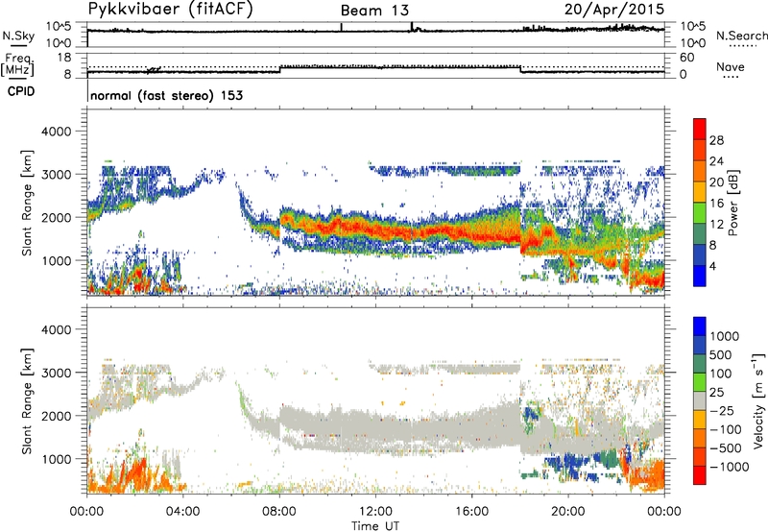Pick the light green power colorbar segment
The width and height of the screenshot is (768, 532).
coord(700,213)
